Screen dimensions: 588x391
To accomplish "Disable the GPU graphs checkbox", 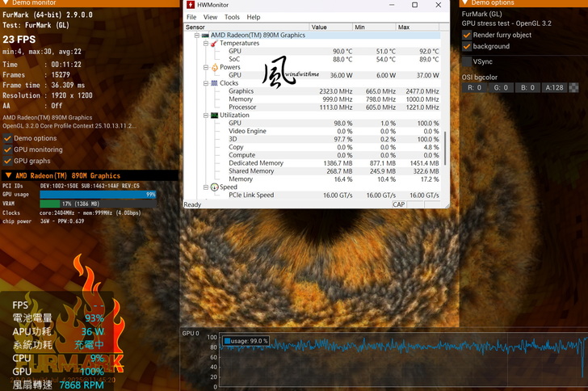I will 7,161.
